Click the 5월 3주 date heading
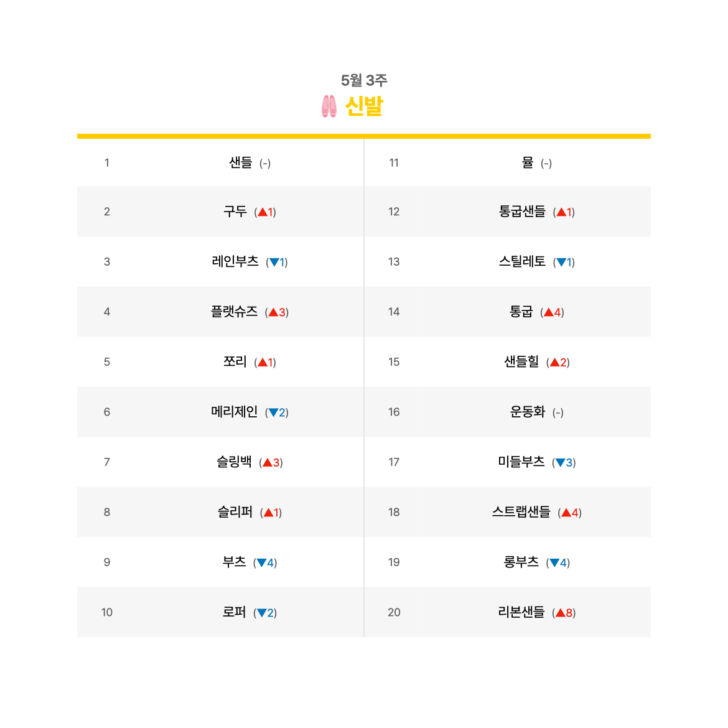728x728 pixels. click(x=364, y=80)
